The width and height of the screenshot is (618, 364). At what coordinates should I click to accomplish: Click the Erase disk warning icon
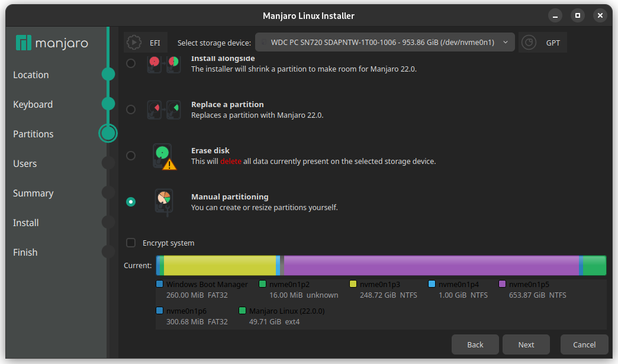pos(164,156)
